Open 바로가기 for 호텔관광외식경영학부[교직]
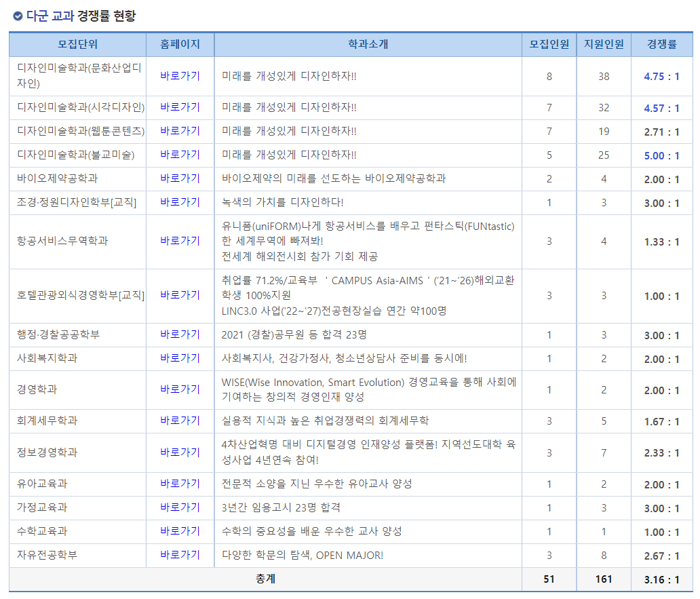Screen dimensions: 700x599 180,295
